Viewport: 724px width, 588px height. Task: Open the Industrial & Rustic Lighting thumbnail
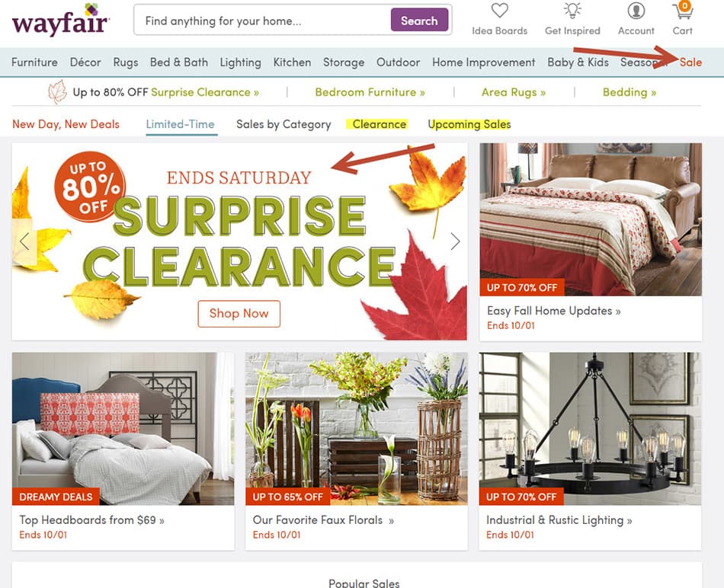[x=590, y=428]
